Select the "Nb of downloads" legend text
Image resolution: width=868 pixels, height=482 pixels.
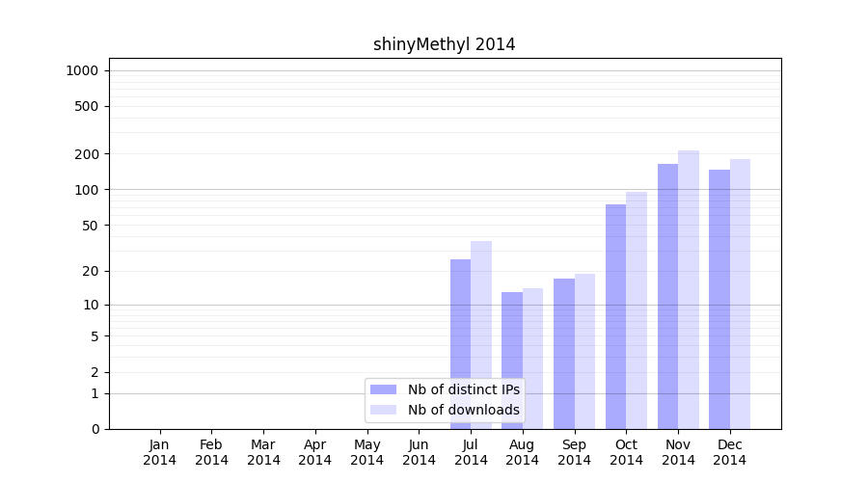(463, 410)
